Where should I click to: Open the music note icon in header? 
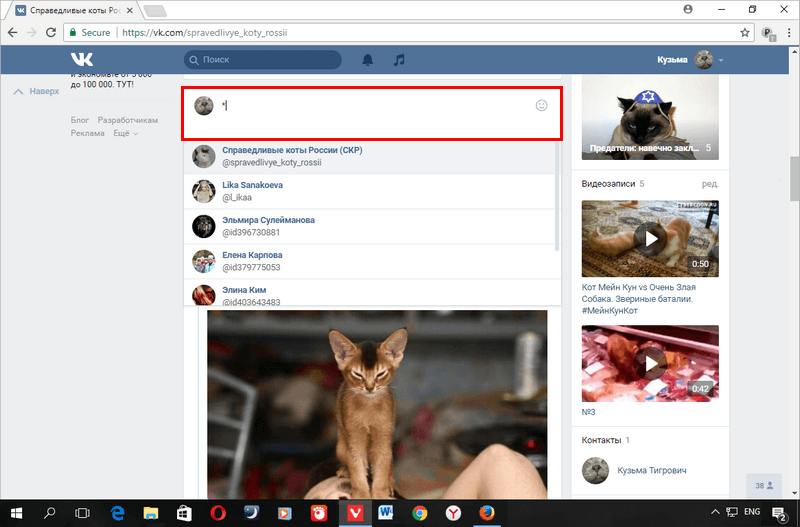(x=399, y=60)
